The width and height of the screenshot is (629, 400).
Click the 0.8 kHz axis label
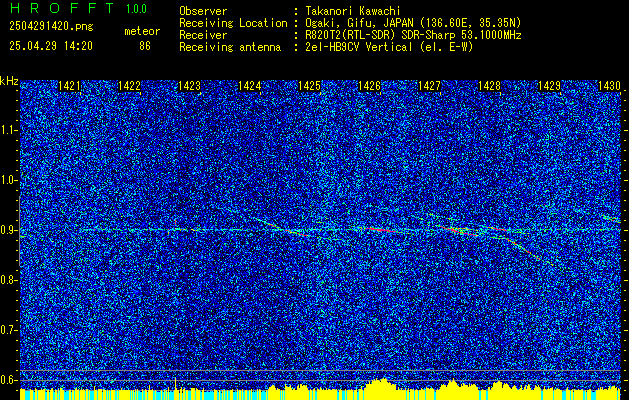pyautogui.click(x=8, y=280)
